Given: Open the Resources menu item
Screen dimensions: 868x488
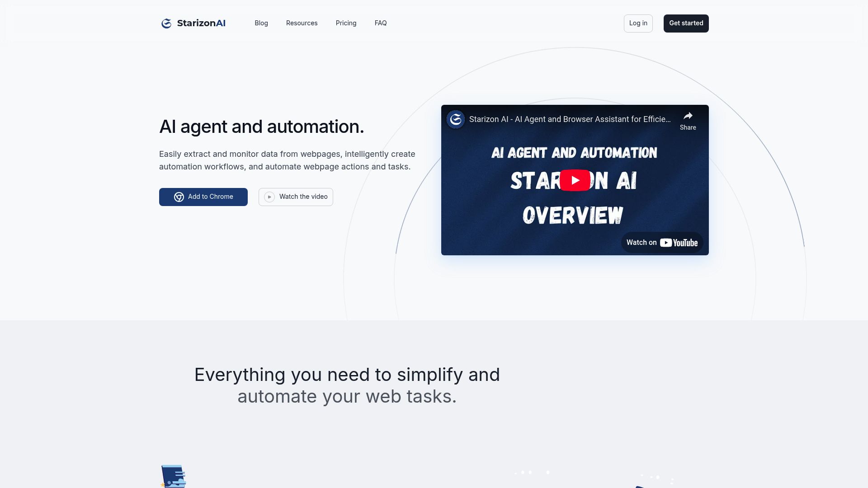Looking at the screenshot, I should pyautogui.click(x=302, y=23).
